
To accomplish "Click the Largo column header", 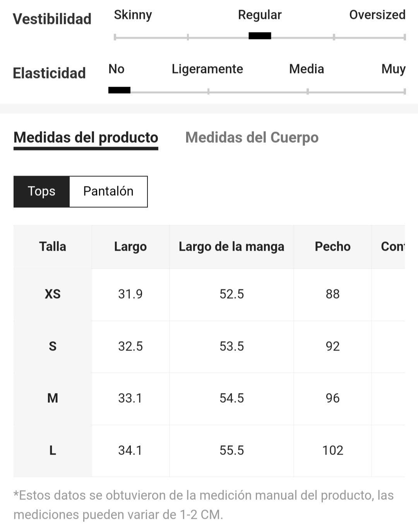I will click(x=130, y=247).
